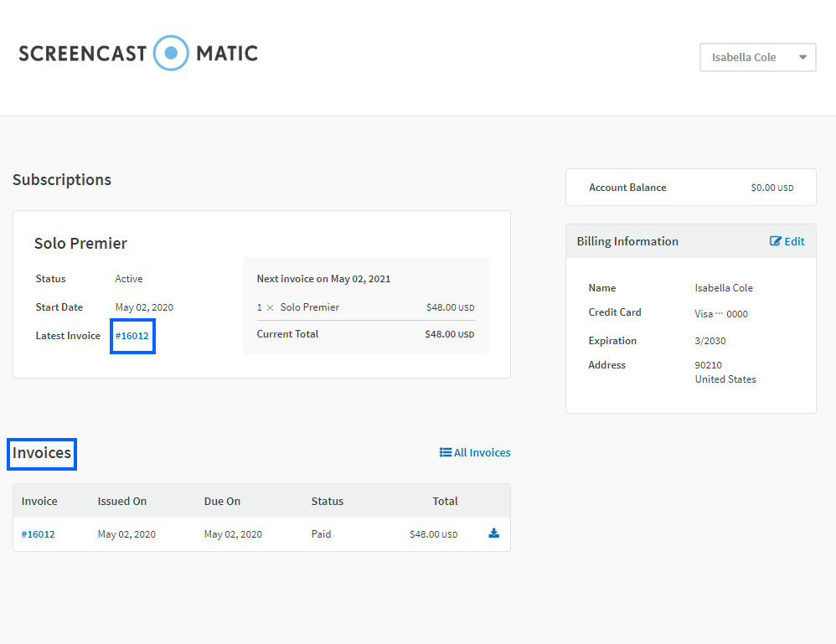Click the MATIC text in the header logo

coord(227,54)
